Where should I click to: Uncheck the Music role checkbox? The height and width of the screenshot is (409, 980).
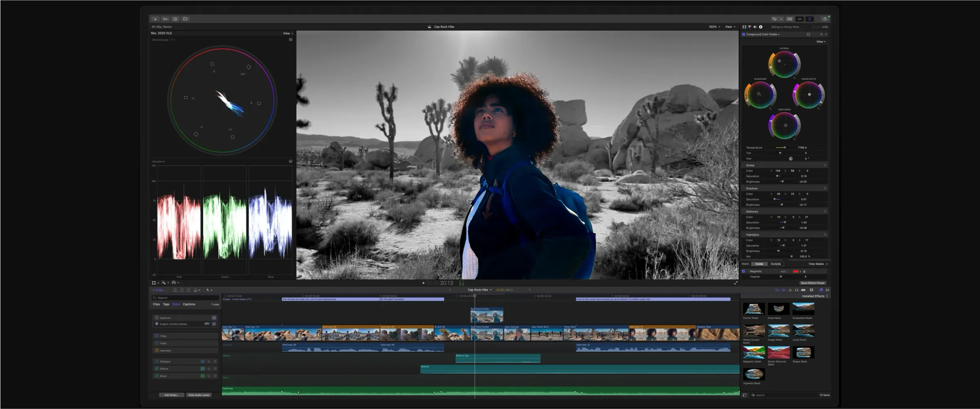[x=157, y=375]
